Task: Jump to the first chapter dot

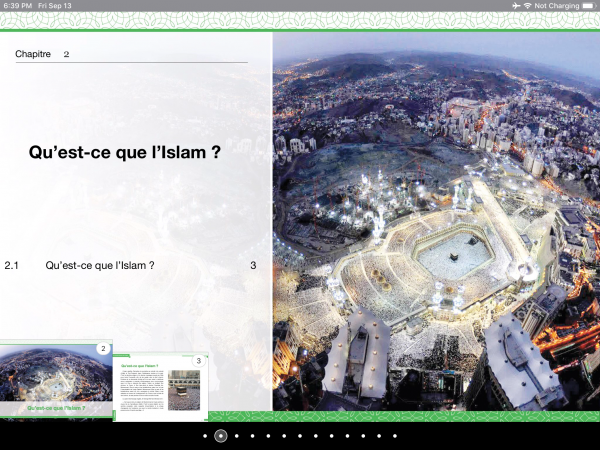Action: coord(204,436)
